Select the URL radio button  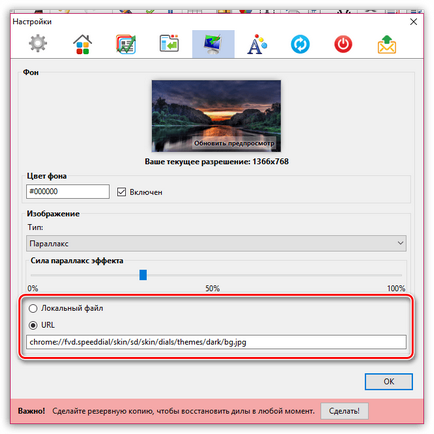33,325
